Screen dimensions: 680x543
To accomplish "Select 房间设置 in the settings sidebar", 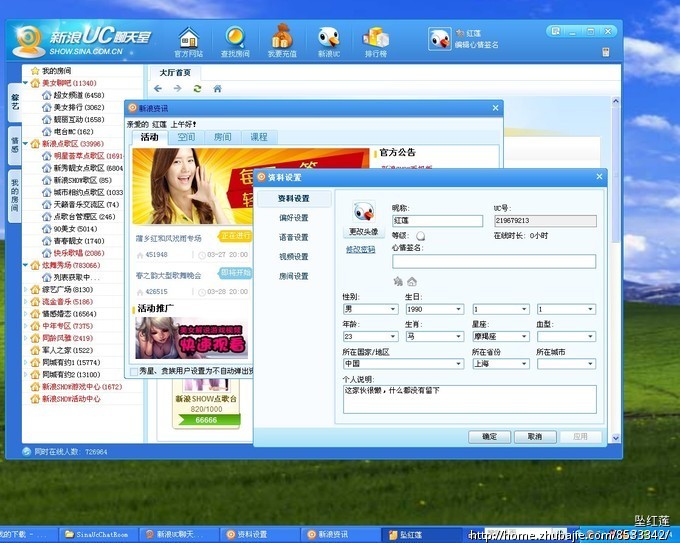I will tap(294, 276).
